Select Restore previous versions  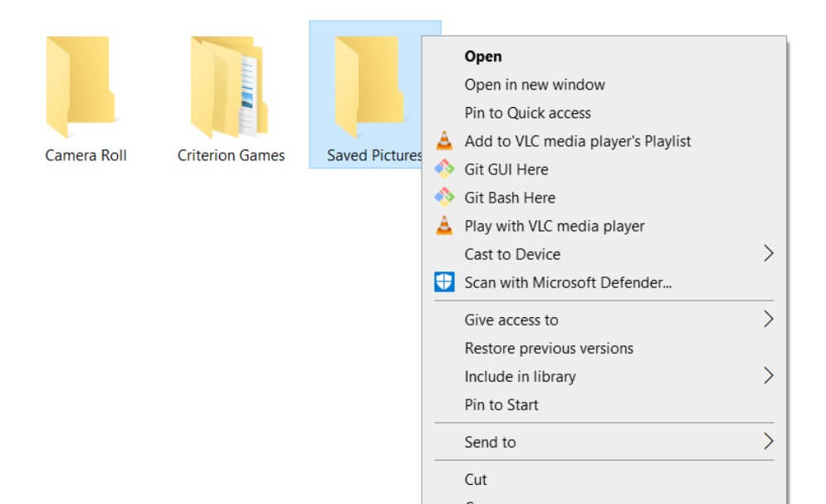point(549,348)
